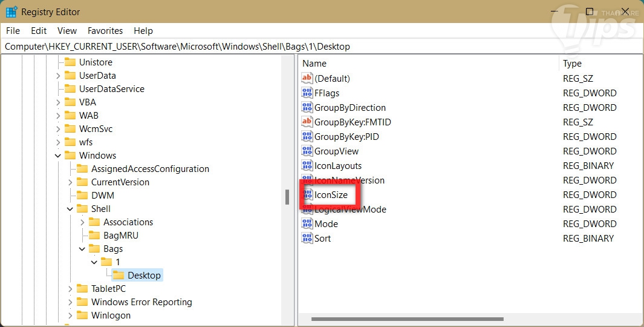
Task: Click the Mode DWORD value icon
Action: click(x=307, y=224)
